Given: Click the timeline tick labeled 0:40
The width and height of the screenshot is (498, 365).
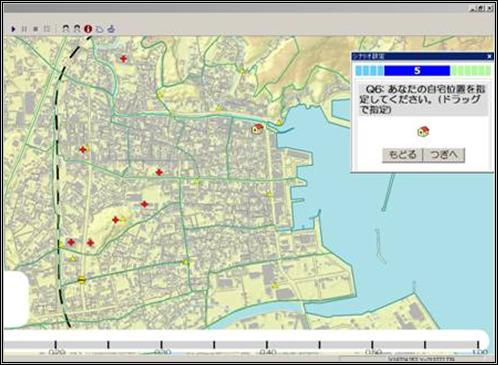Looking at the screenshot, I should point(267,344).
